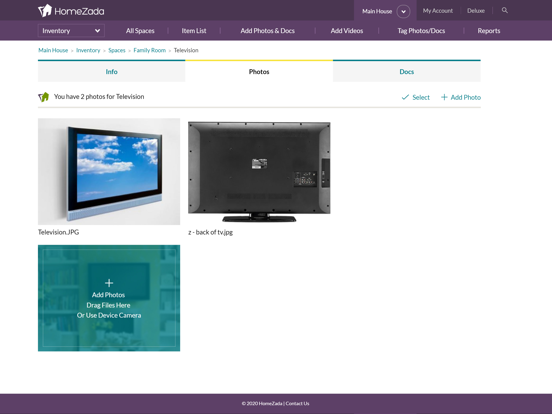Click the Add Photos drag files tile
552x414 pixels.
(109, 298)
